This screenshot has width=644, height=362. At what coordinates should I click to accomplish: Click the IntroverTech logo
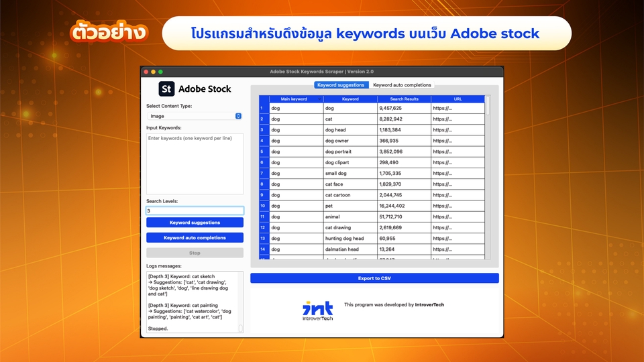tap(317, 310)
